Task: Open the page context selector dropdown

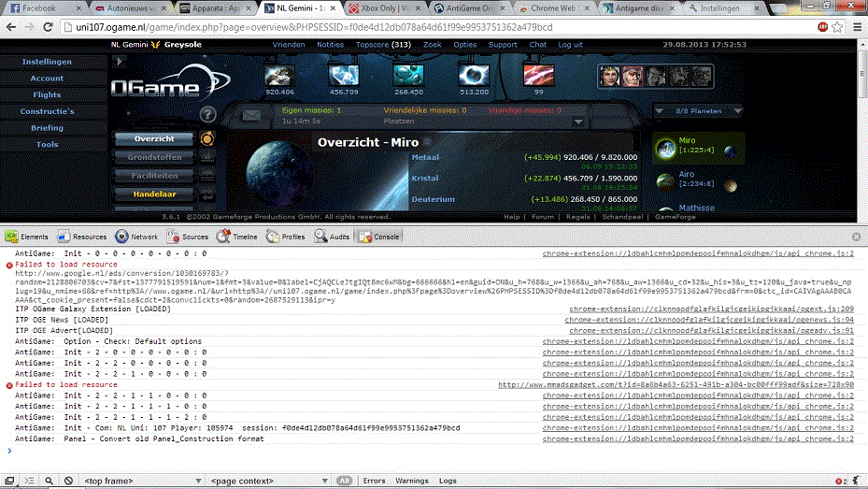Action: click(x=269, y=481)
